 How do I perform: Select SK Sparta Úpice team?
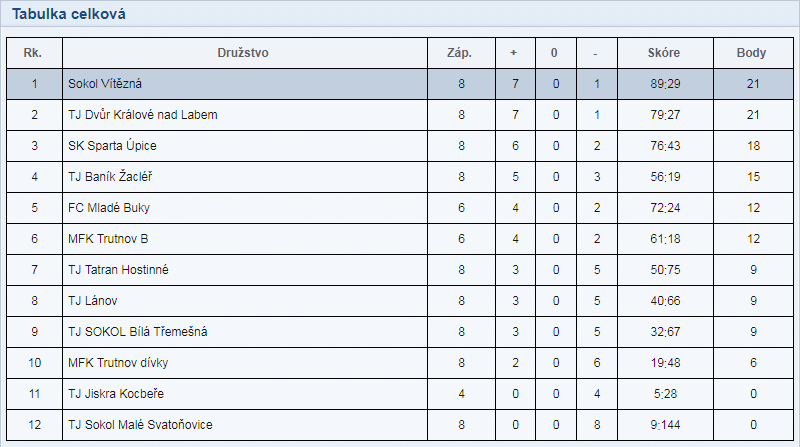tap(112, 146)
